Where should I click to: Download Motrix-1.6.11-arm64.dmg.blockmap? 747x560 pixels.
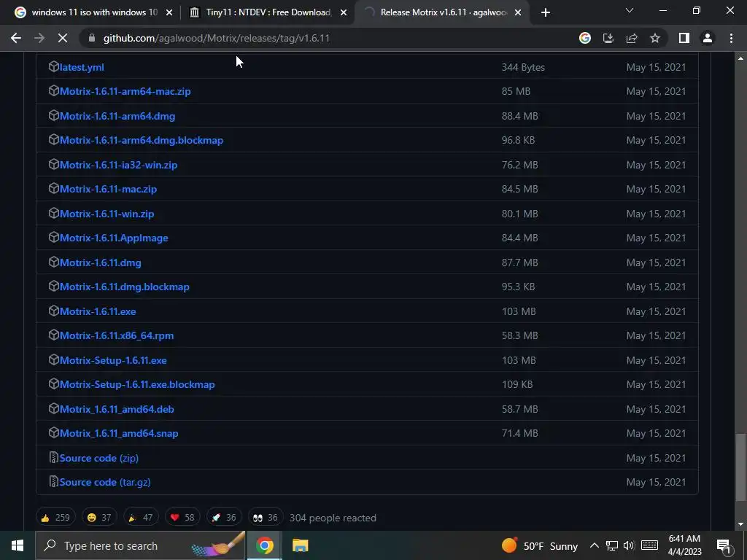(142, 140)
